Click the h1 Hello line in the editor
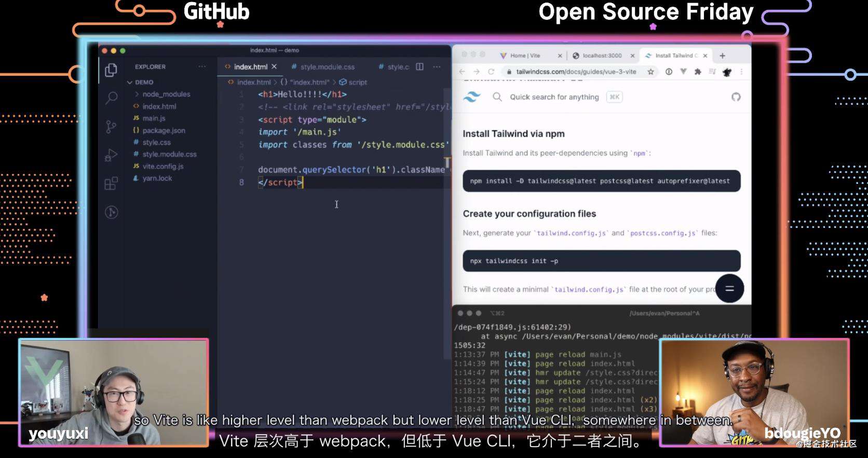The height and width of the screenshot is (458, 868). (302, 94)
